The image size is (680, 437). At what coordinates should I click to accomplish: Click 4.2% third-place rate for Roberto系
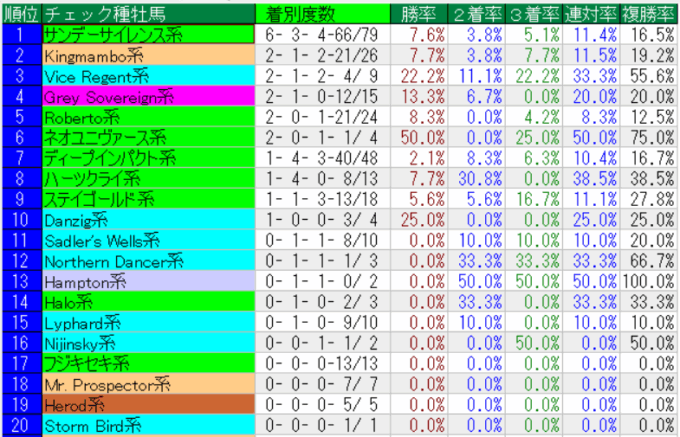[533, 117]
